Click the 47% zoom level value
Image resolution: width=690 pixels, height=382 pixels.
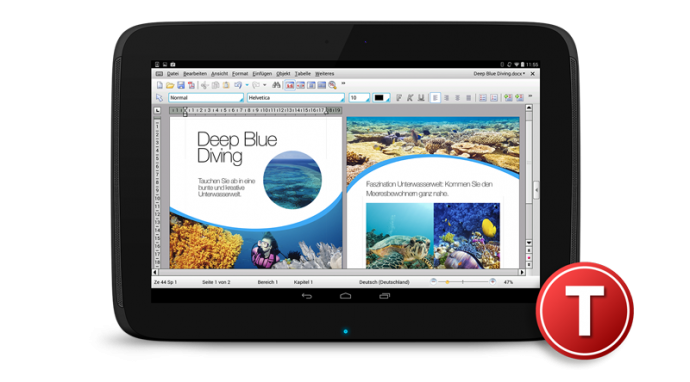[x=508, y=282]
